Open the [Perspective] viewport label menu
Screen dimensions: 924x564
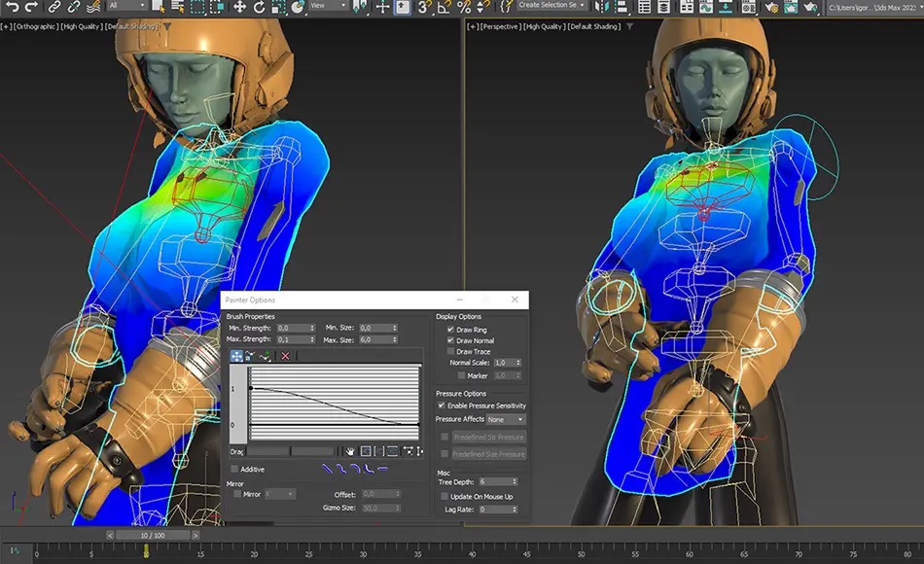[500, 26]
